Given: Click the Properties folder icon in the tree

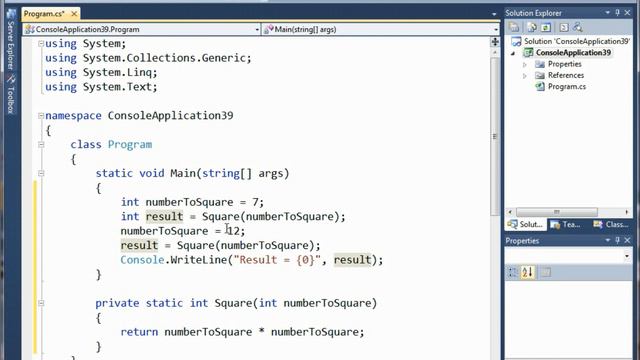Looking at the screenshot, I should coord(540,64).
